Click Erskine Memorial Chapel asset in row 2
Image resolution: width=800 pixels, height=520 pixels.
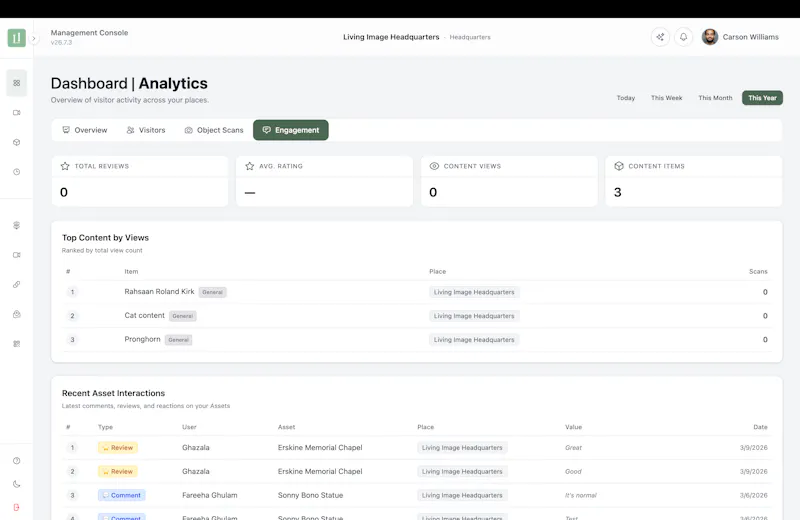[x=320, y=472]
